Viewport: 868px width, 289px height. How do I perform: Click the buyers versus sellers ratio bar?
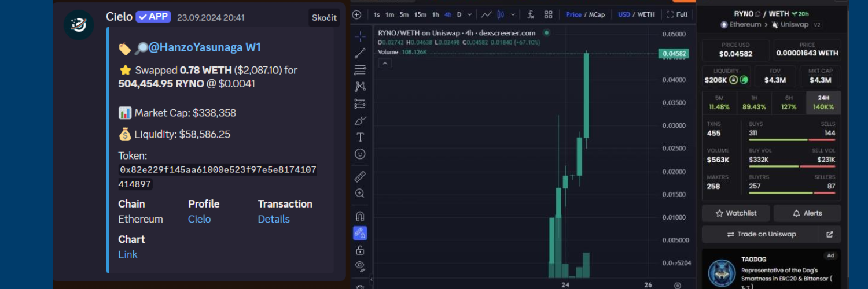[x=792, y=193]
